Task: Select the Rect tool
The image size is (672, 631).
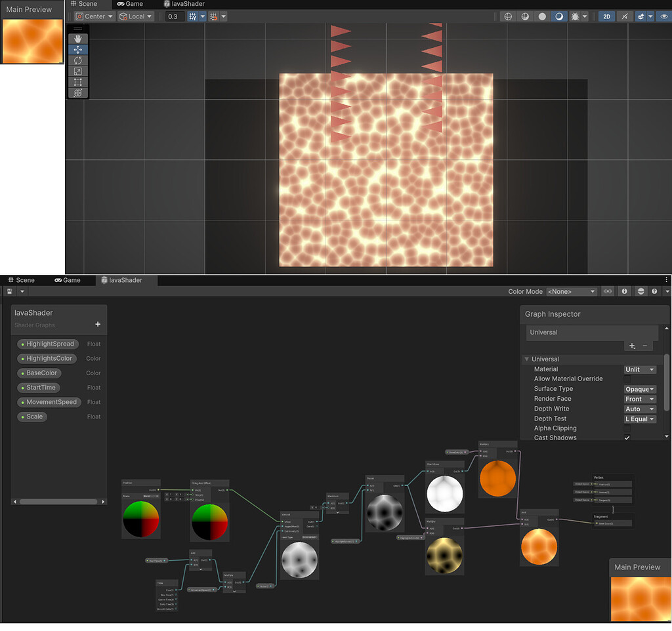Action: pyautogui.click(x=77, y=82)
